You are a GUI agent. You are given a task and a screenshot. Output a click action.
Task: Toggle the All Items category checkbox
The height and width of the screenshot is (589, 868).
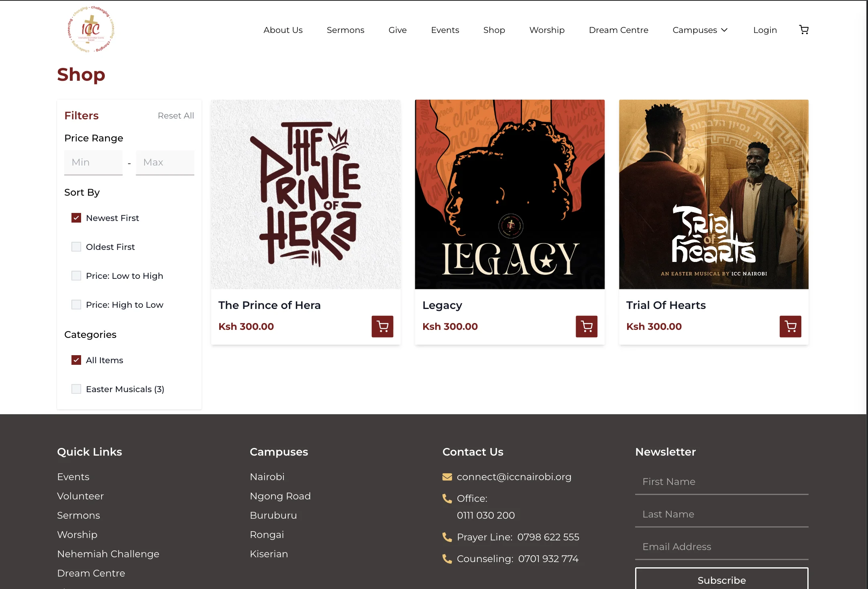(76, 360)
